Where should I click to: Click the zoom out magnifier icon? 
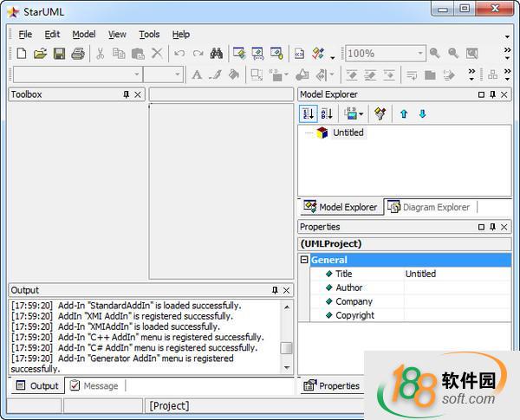[x=453, y=54]
